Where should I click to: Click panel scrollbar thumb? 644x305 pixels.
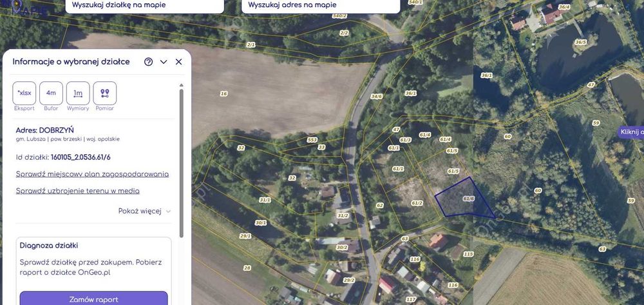pyautogui.click(x=182, y=162)
